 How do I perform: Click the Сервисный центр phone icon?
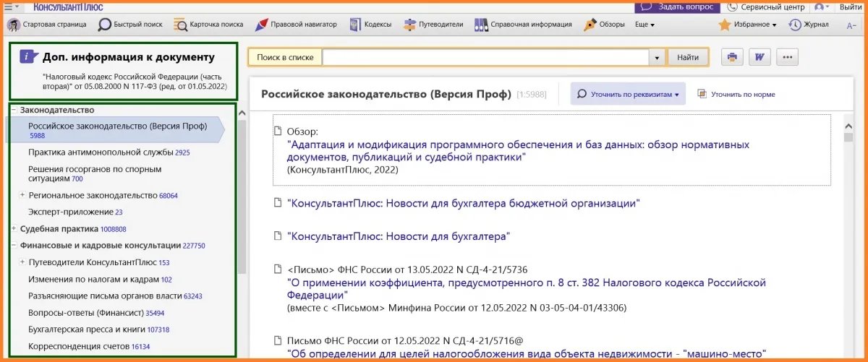[x=733, y=7]
